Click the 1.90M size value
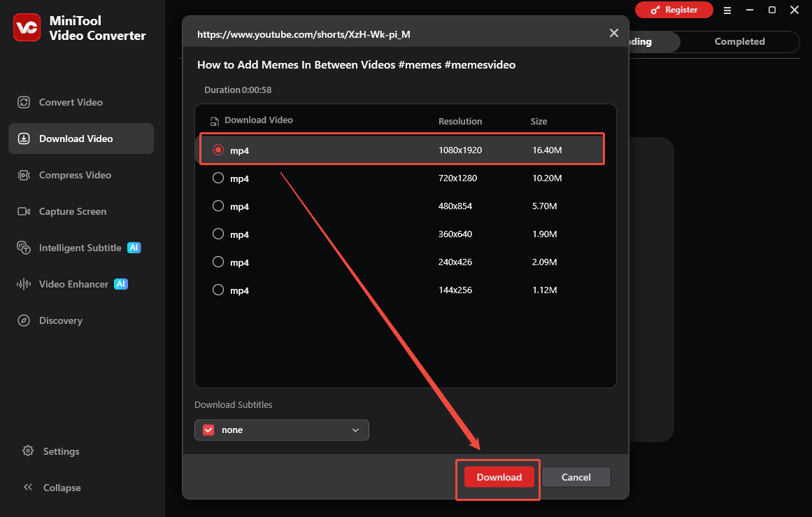812x517 pixels. coord(544,234)
